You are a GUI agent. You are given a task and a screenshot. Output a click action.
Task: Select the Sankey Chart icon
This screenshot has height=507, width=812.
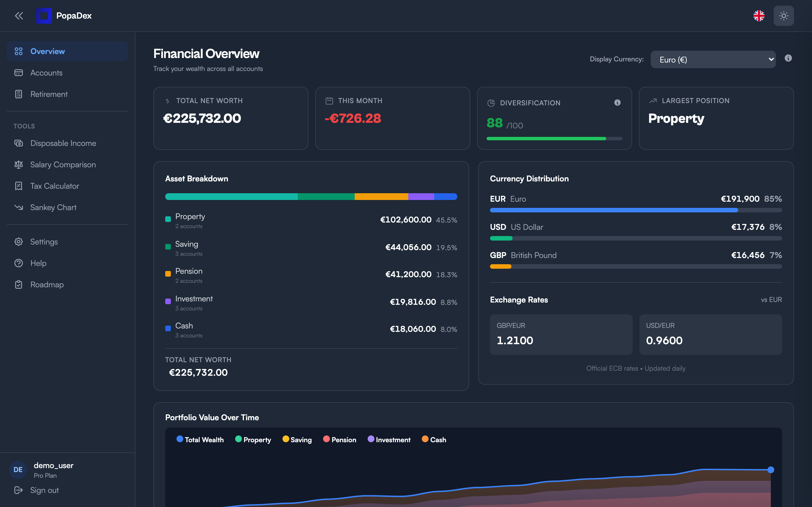(x=18, y=207)
